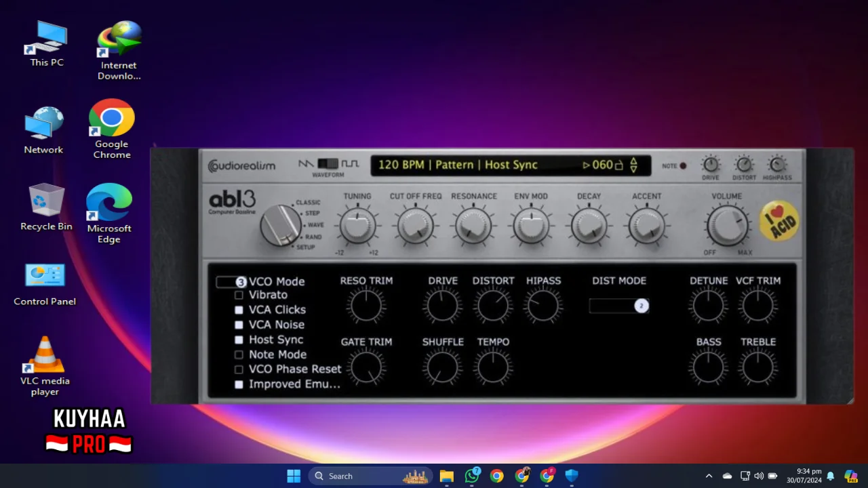Click the TUNING knob
868x488 pixels.
(357, 226)
